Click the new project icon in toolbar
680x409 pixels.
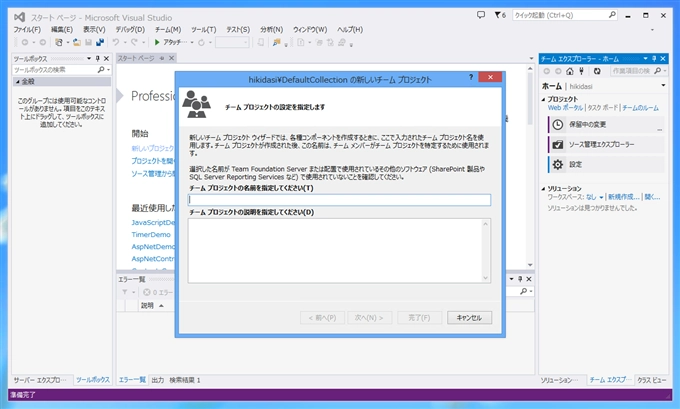coord(59,42)
